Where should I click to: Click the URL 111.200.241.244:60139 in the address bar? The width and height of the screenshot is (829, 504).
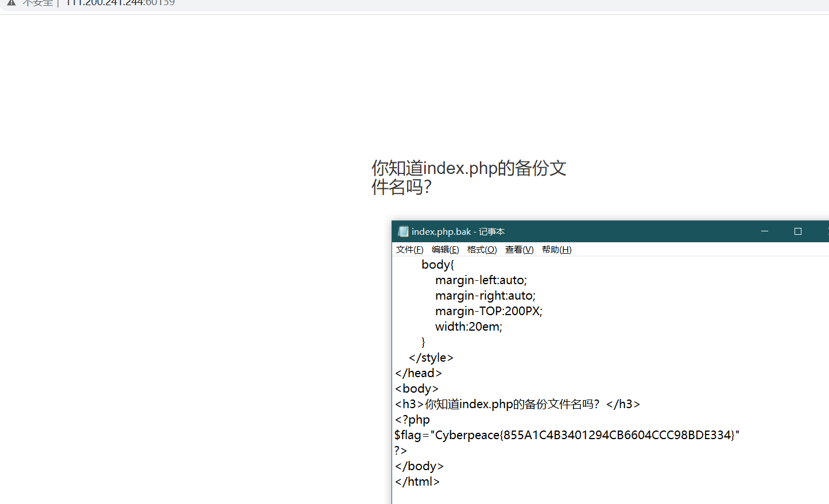120,3
